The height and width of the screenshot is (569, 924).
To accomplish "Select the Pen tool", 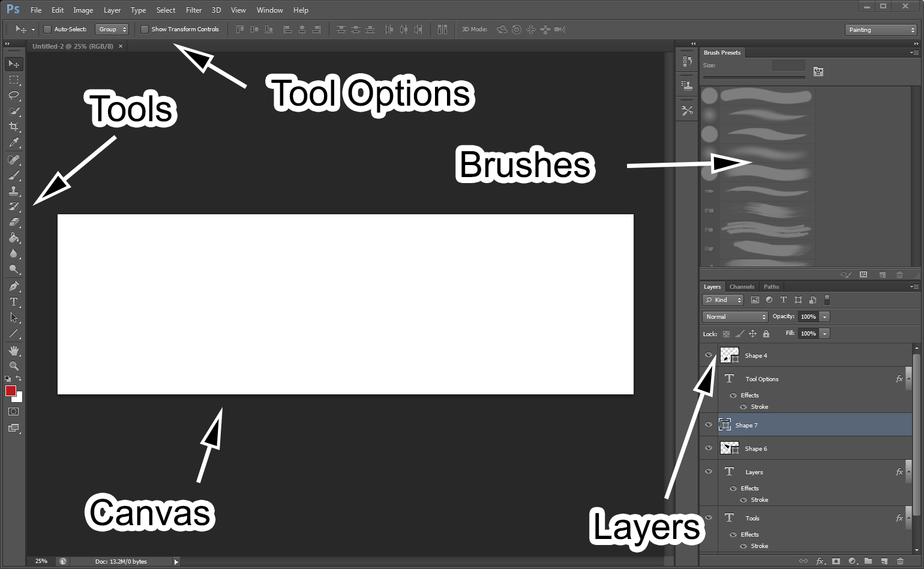I will [x=14, y=286].
